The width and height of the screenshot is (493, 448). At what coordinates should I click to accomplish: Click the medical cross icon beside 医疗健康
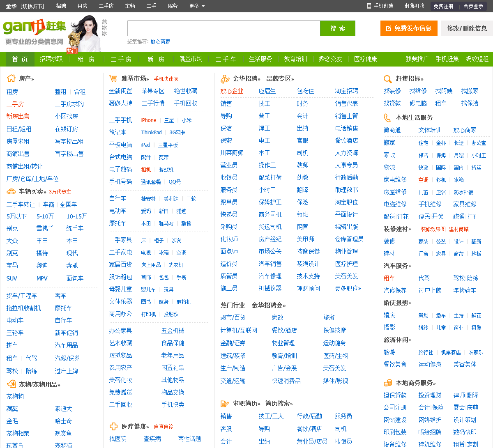click(113, 427)
